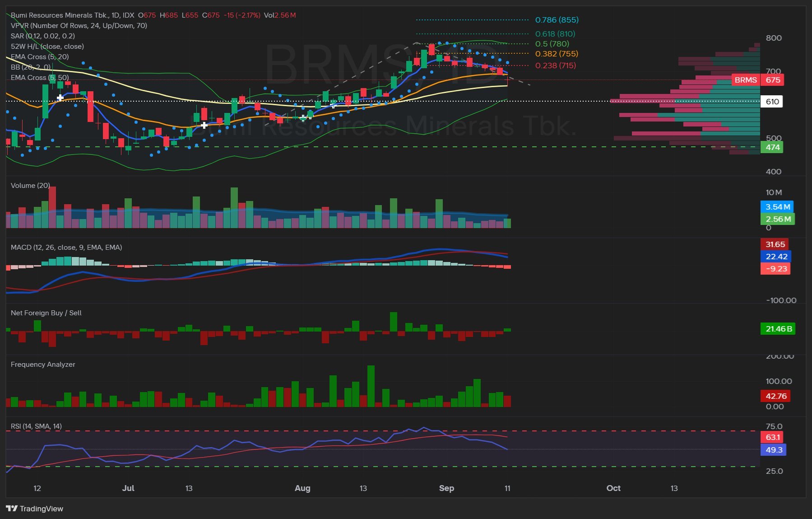Select the Frequency Analyzer pane label
Image resolution: width=812 pixels, height=519 pixels.
(43, 365)
